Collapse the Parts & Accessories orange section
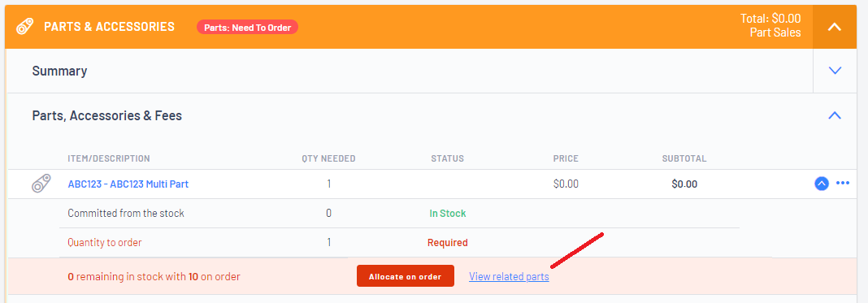 click(834, 27)
